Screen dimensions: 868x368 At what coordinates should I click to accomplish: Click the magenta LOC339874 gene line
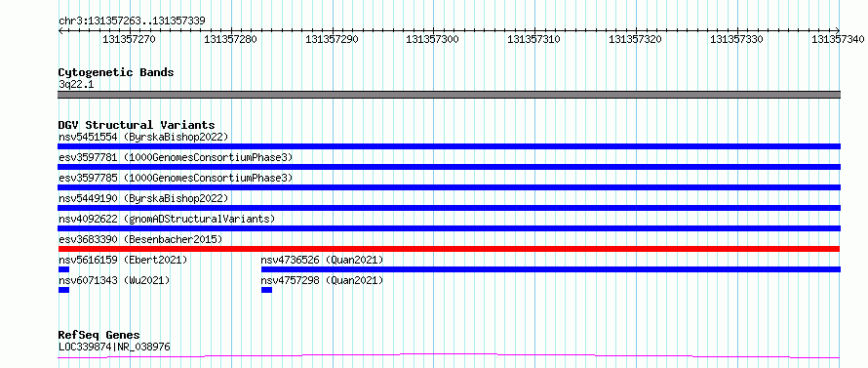click(x=449, y=355)
